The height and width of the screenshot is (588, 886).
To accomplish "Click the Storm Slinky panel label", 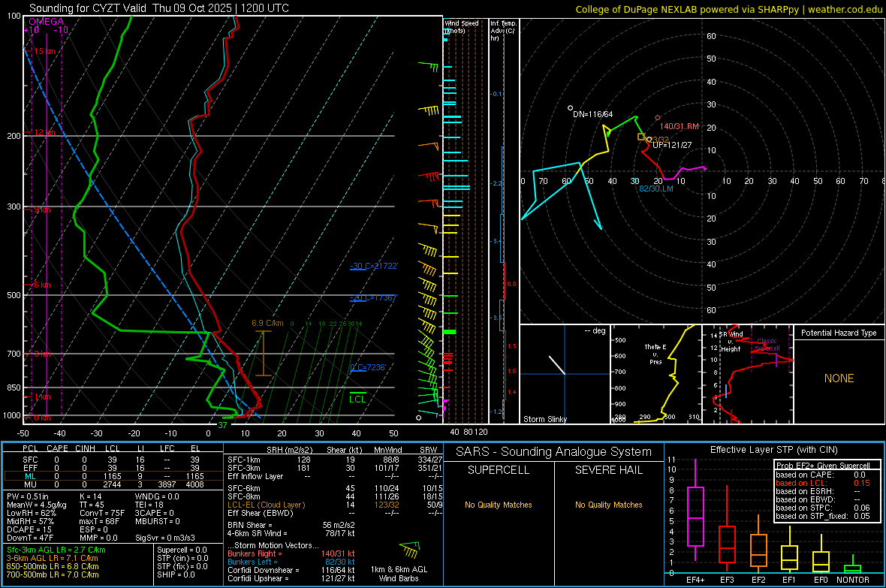I will pyautogui.click(x=544, y=419).
